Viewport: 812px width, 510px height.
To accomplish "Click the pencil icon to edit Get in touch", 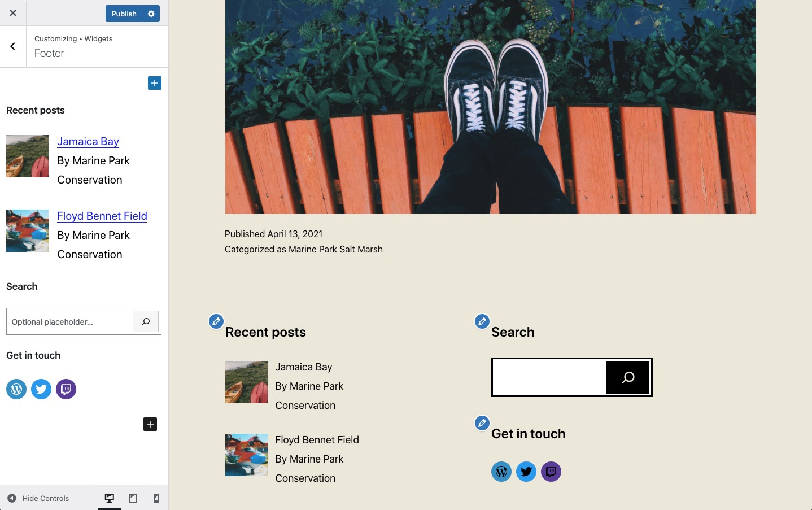I will coord(482,422).
